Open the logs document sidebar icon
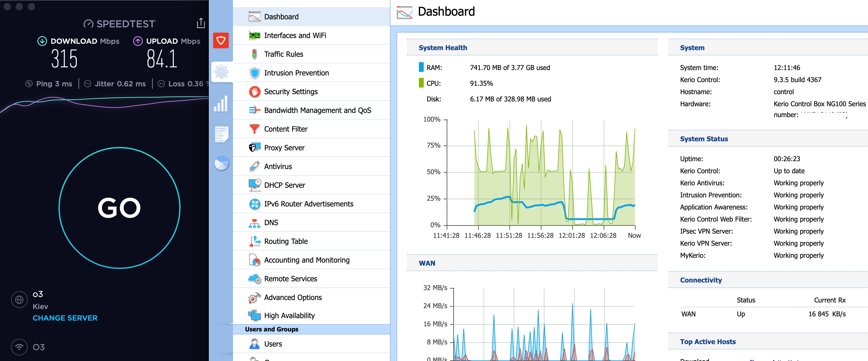 [x=222, y=134]
